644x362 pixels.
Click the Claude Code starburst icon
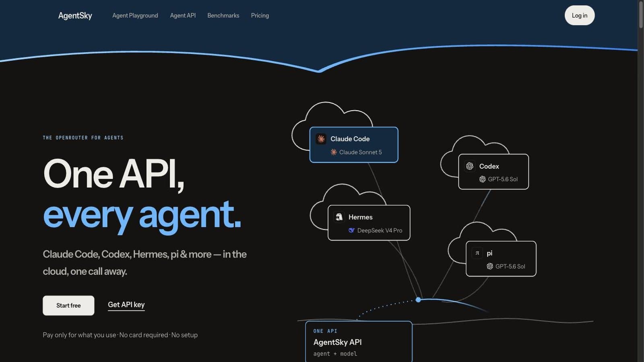[x=321, y=139]
